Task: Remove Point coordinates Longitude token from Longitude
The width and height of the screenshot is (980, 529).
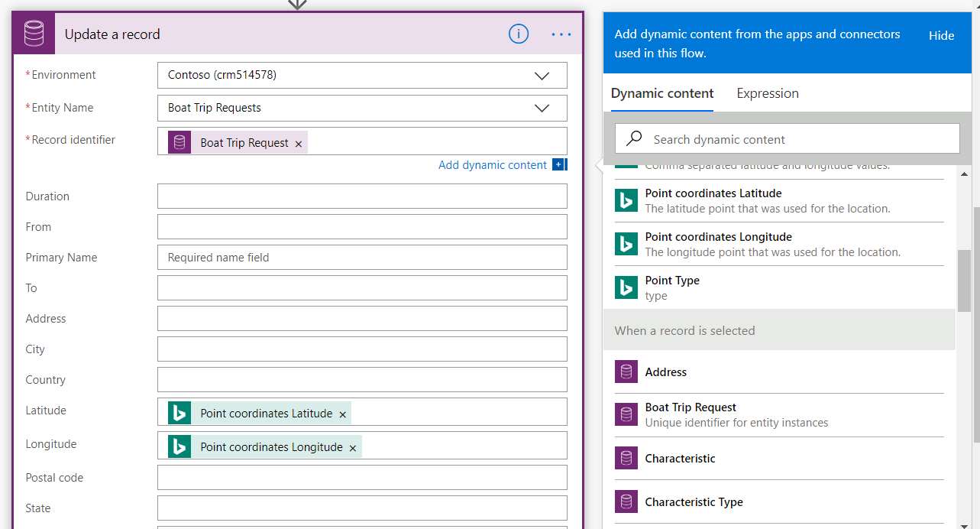Action: [x=353, y=448]
